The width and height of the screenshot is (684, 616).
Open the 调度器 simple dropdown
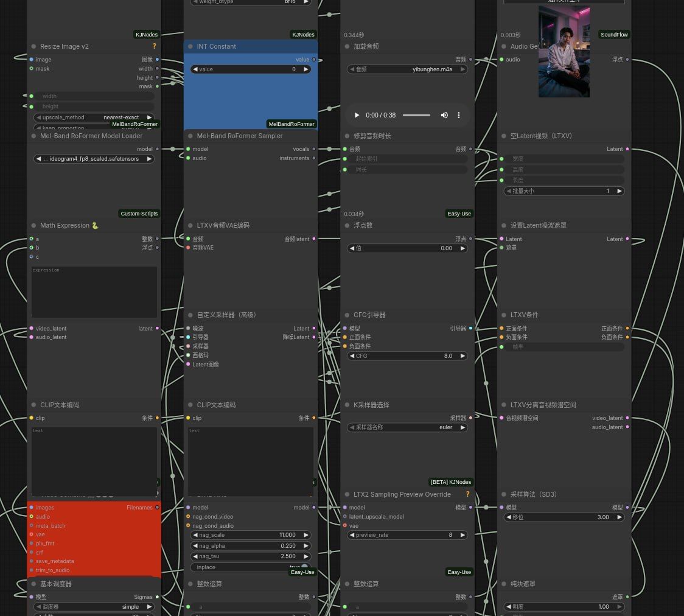pos(94,607)
